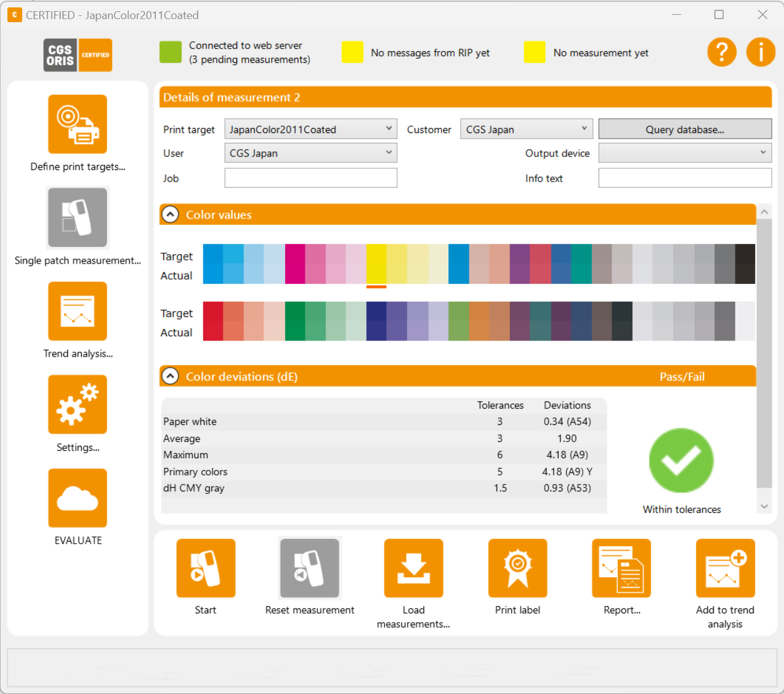Screen dimensions: 784x694
Task: Open Define print targets icon
Action: 78,124
